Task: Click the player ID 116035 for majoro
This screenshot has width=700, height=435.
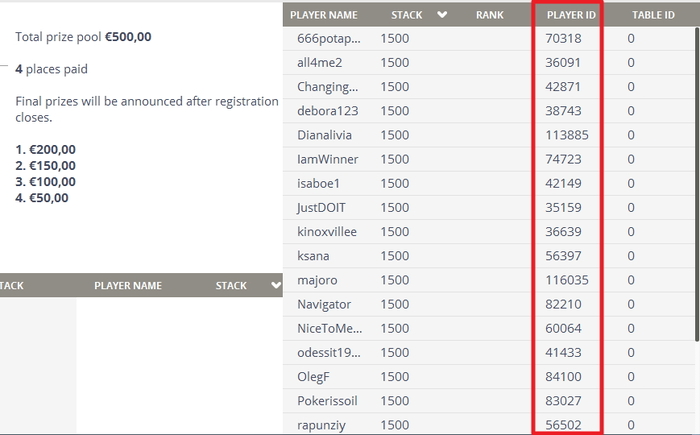Action: (x=567, y=280)
